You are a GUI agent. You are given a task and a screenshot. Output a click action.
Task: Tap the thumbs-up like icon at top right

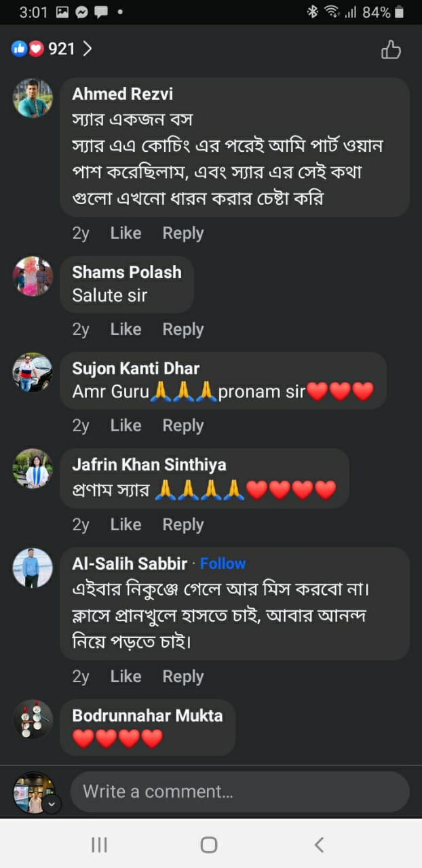coord(391,50)
